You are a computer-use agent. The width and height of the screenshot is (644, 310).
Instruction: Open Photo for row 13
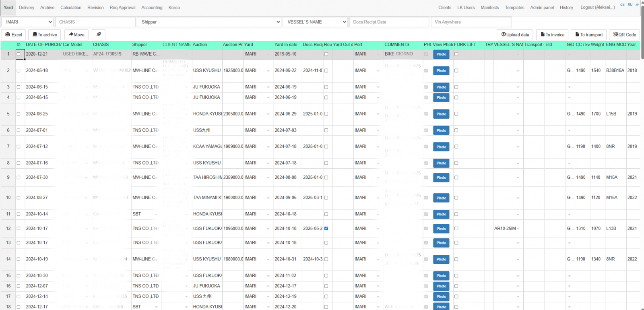[441, 243]
